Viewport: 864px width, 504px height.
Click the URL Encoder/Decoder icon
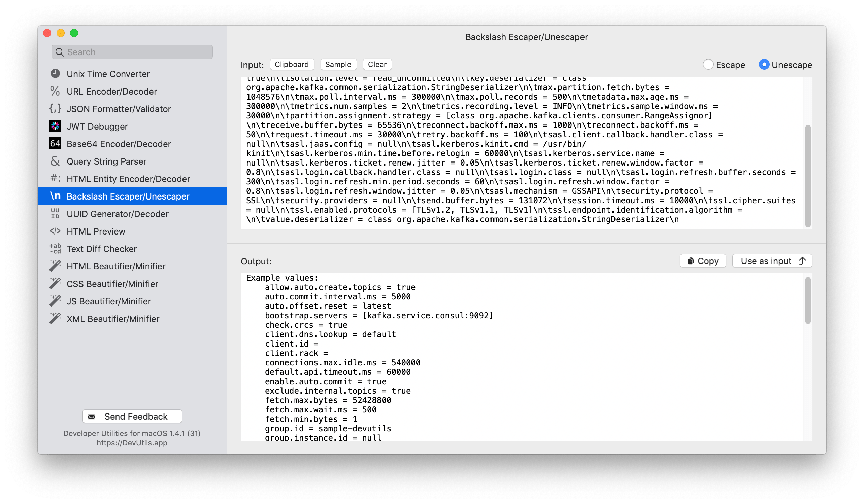click(55, 91)
